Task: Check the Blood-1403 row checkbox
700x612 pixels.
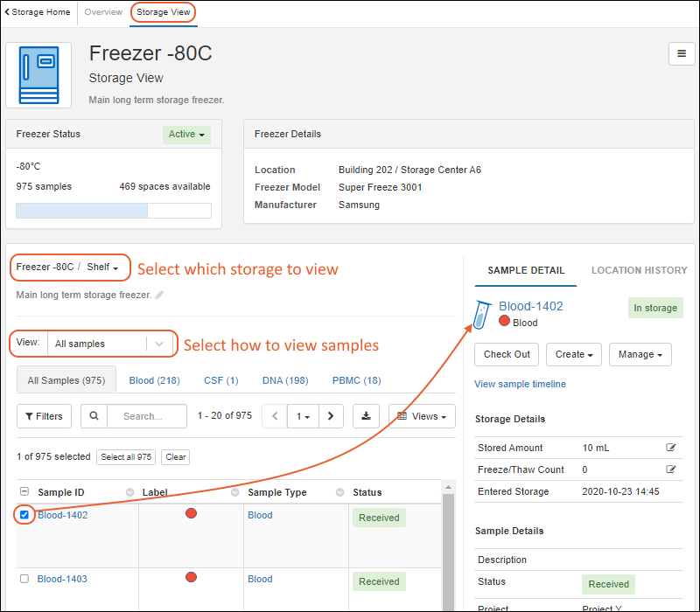Action: (24, 579)
